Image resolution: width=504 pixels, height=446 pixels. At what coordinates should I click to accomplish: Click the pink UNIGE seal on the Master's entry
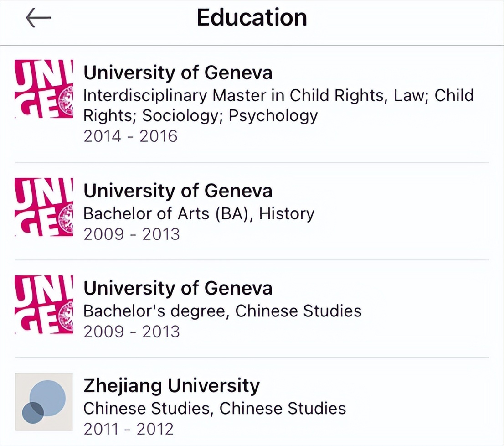[x=43, y=89]
